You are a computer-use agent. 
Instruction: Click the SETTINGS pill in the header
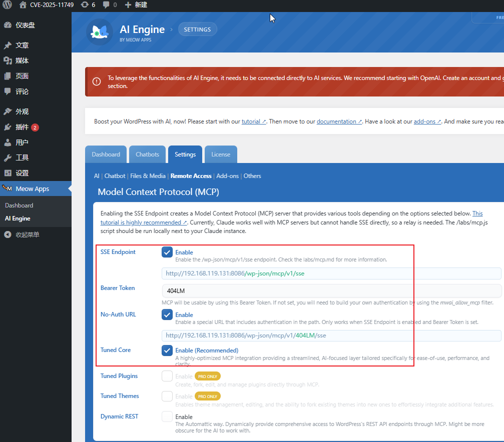(197, 29)
